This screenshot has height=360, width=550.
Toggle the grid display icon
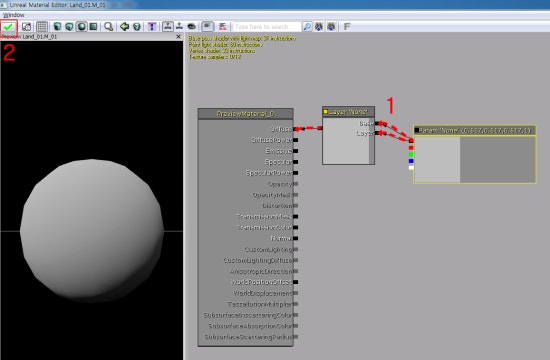42,27
